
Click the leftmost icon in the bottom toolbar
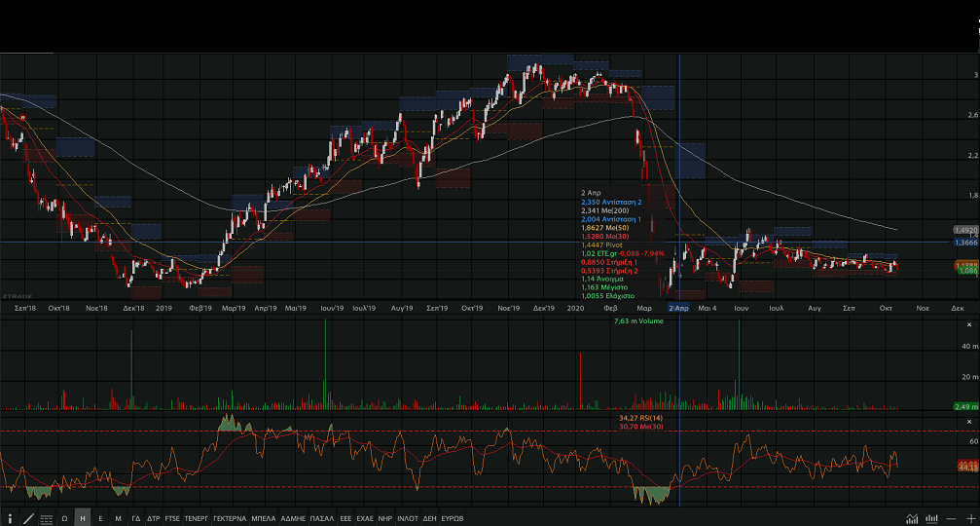(x=11, y=518)
